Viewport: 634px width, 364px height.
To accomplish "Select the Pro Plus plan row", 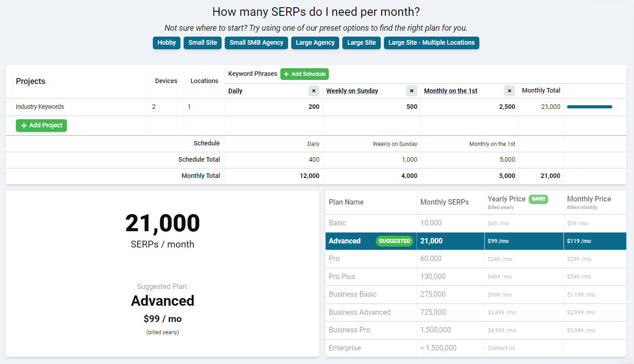I will (476, 277).
